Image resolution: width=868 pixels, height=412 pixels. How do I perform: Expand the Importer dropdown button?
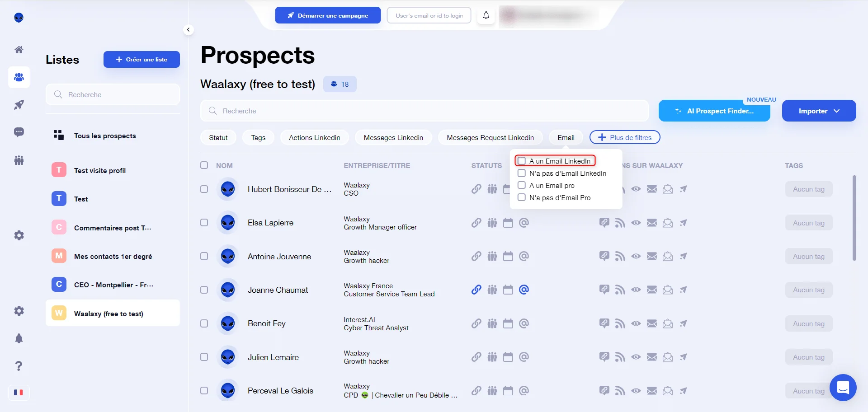[x=819, y=111]
